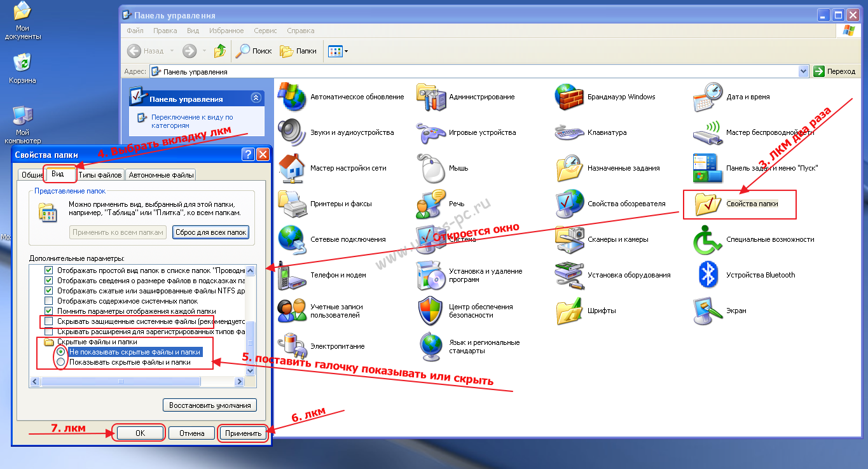Screen dimensions: 868x469
Task: Click the Применить button
Action: click(x=243, y=433)
